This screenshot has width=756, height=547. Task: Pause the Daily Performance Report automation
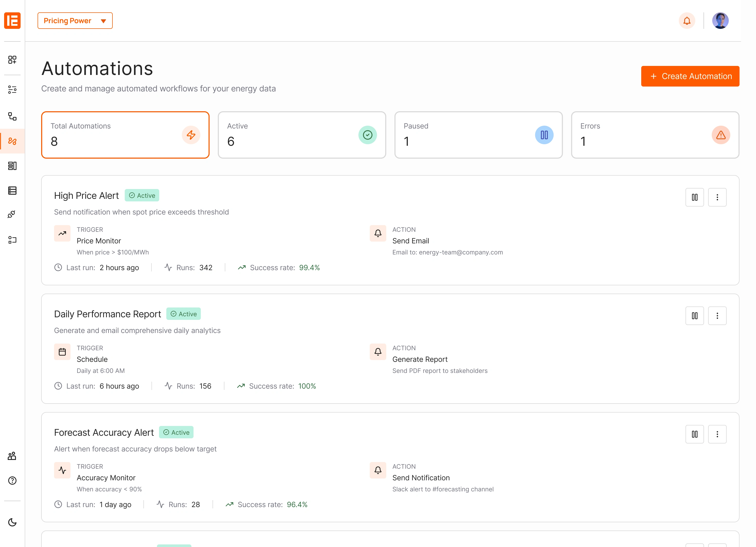pyautogui.click(x=694, y=316)
